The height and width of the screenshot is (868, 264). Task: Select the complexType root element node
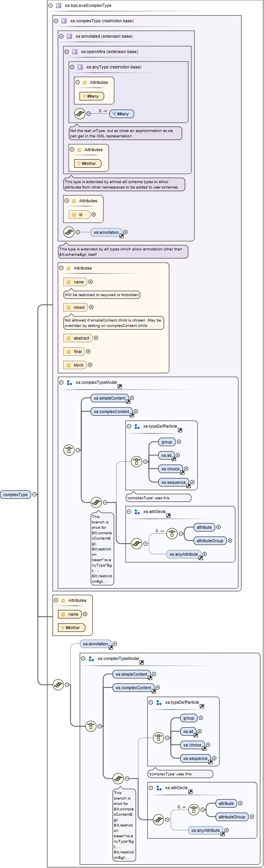tap(15, 495)
